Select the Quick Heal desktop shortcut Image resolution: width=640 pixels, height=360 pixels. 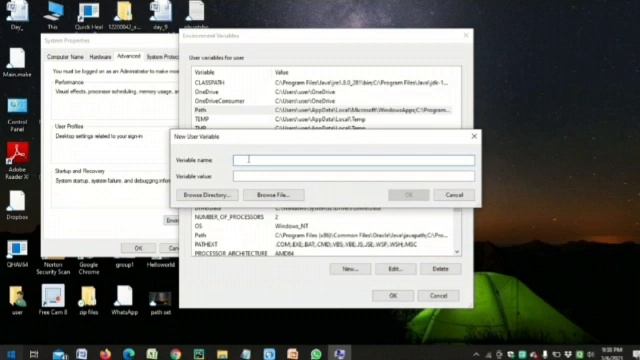click(x=89, y=16)
